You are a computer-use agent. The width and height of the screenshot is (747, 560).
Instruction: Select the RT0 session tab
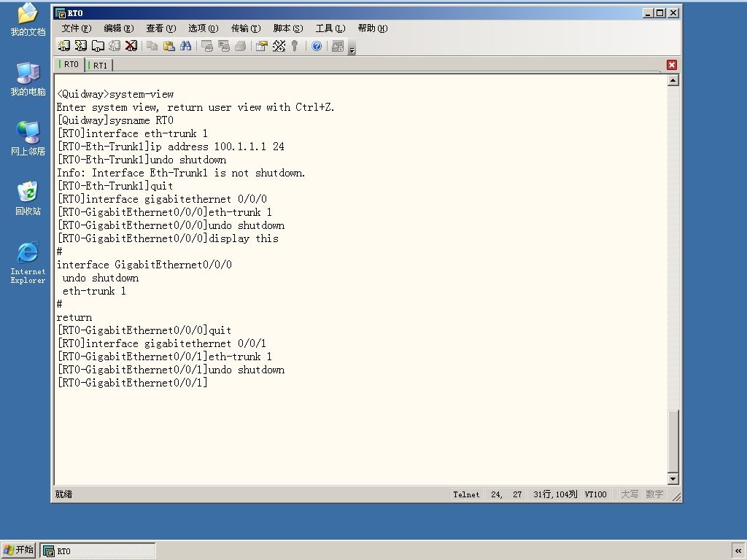coord(70,64)
